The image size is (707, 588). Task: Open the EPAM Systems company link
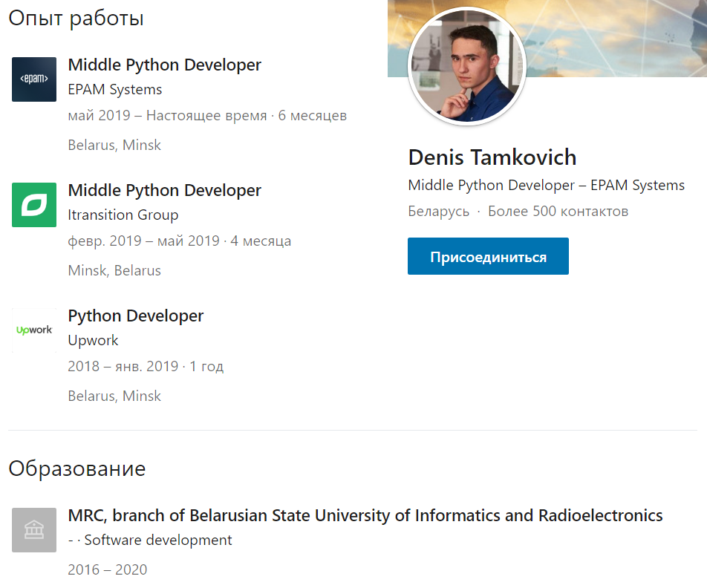coord(114,90)
